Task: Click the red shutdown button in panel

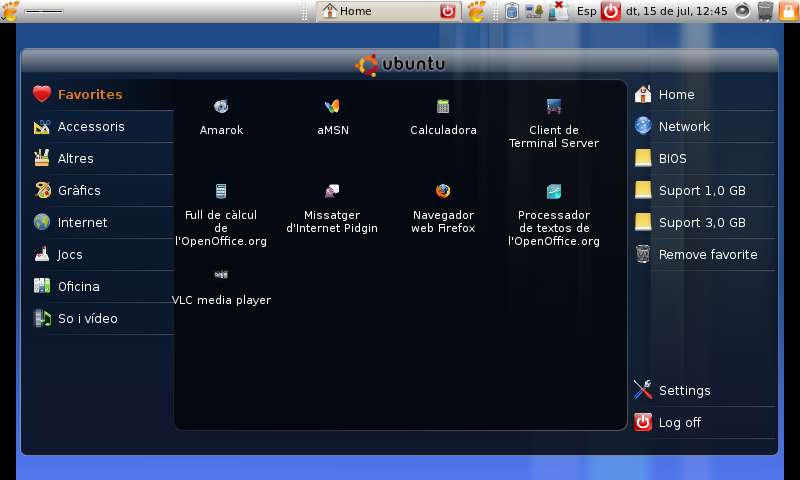Action: click(611, 11)
